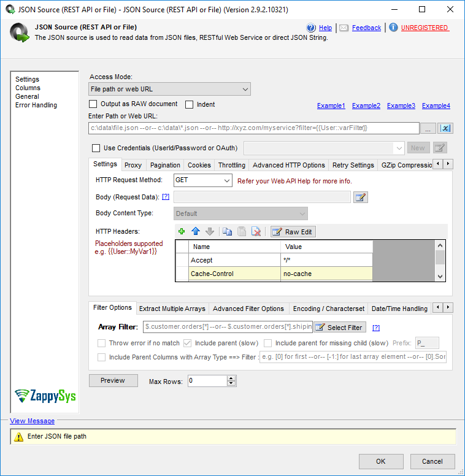
Task: Decrease Max Rows with down spinner
Action: click(231, 383)
